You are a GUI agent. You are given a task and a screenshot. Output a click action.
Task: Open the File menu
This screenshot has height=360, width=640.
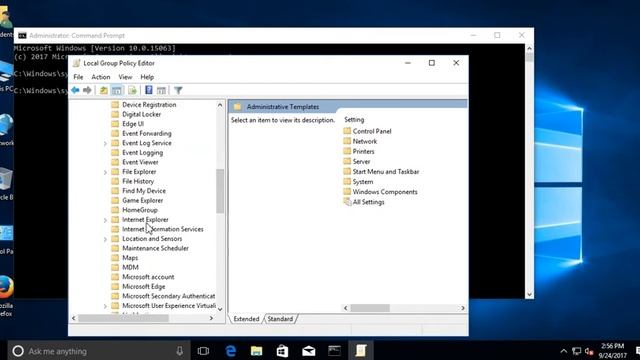(x=78, y=77)
